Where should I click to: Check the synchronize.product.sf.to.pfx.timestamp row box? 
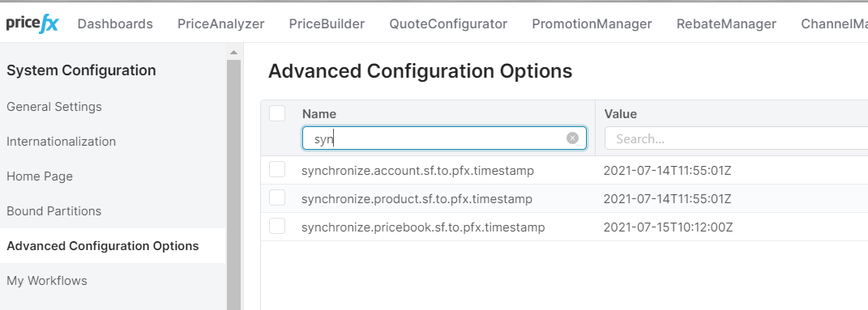pos(277,197)
